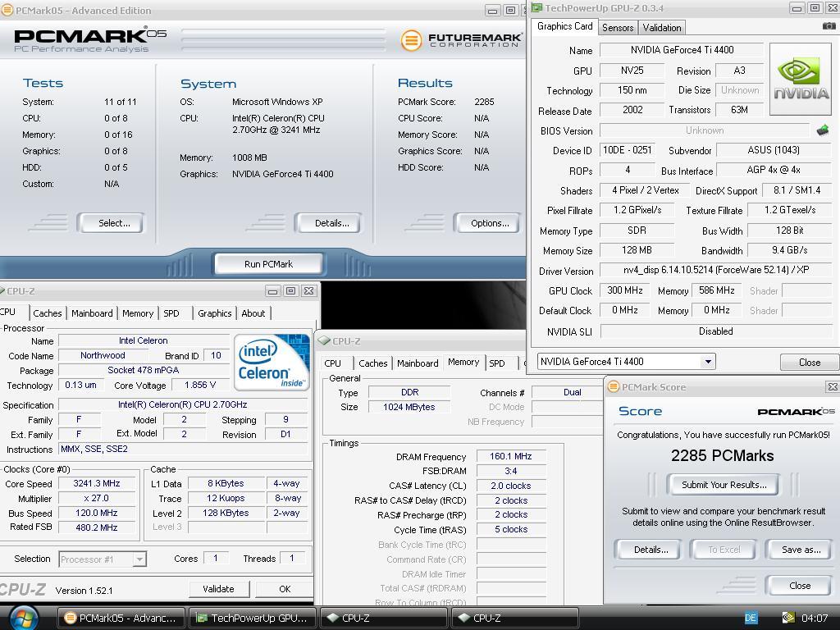This screenshot has height=630, width=840.
Task: Click the Windows Start orb
Action: pos(23,618)
